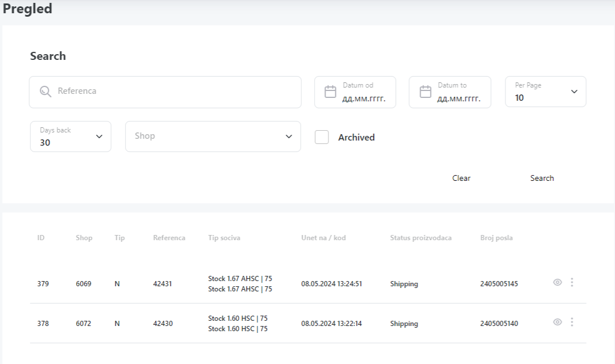Expand the Per Page dropdown
The image size is (615, 364).
(545, 92)
